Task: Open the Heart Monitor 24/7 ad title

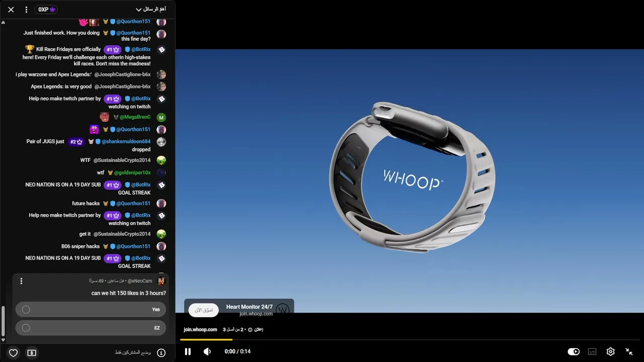Action: coord(249,307)
